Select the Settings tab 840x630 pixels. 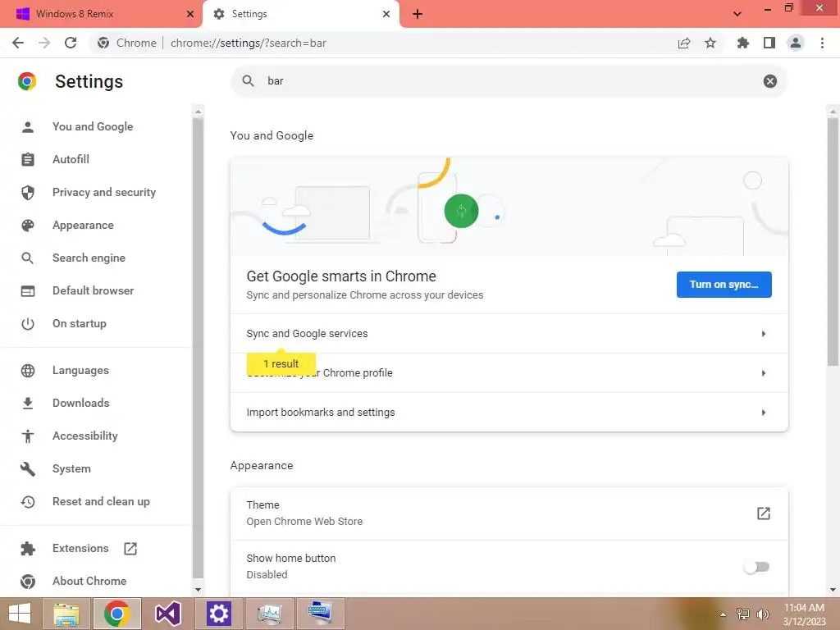coord(300,14)
